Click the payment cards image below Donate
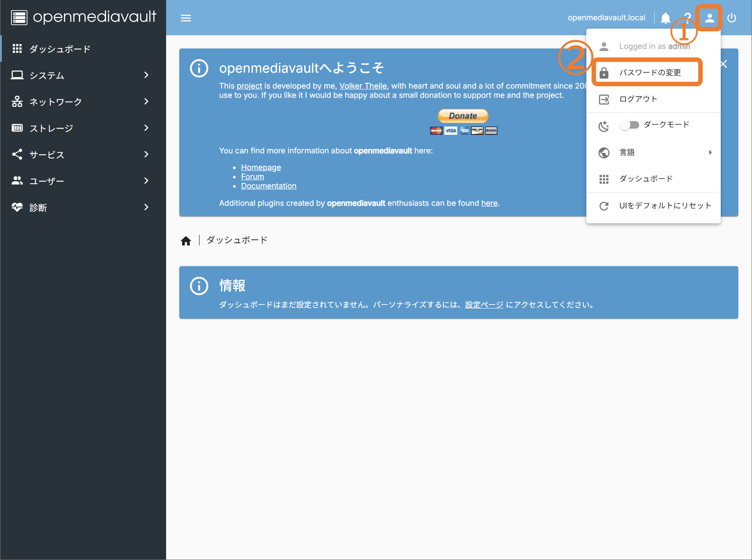Viewport: 752px width, 560px height. pyautogui.click(x=463, y=130)
